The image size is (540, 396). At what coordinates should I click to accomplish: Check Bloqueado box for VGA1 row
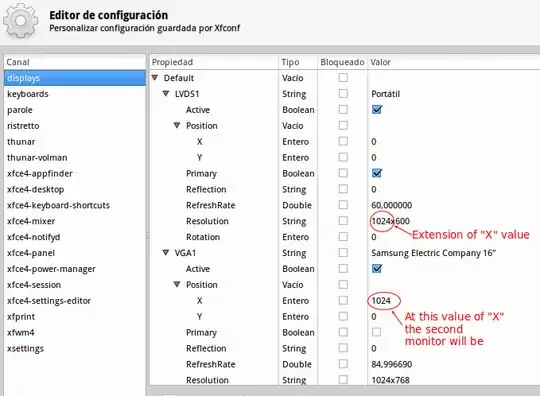click(x=343, y=253)
